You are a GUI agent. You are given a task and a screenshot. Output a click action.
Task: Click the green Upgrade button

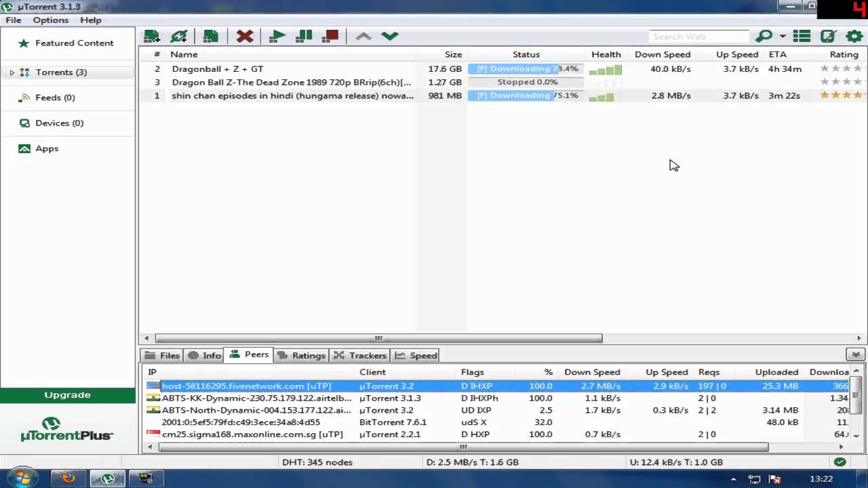tap(68, 395)
